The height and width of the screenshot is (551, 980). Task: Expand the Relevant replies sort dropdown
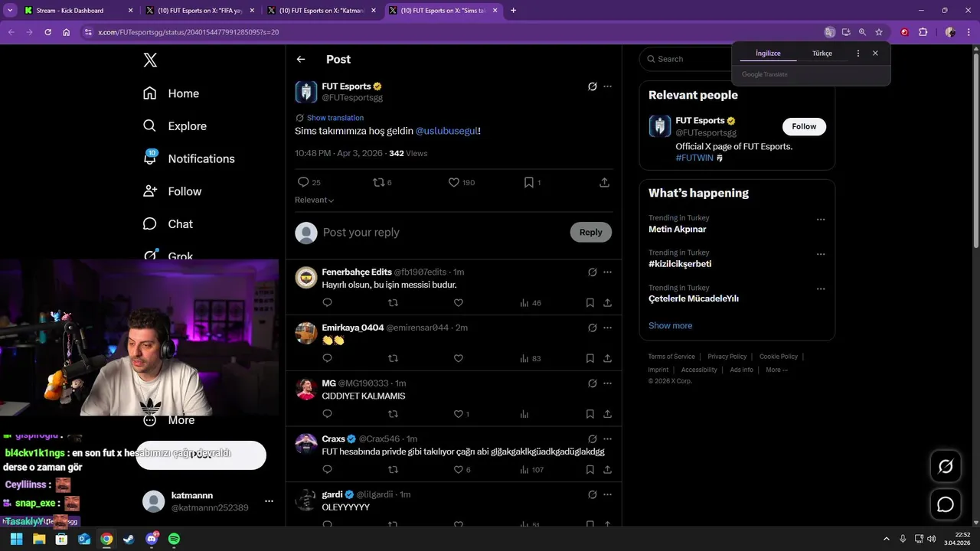coord(315,200)
